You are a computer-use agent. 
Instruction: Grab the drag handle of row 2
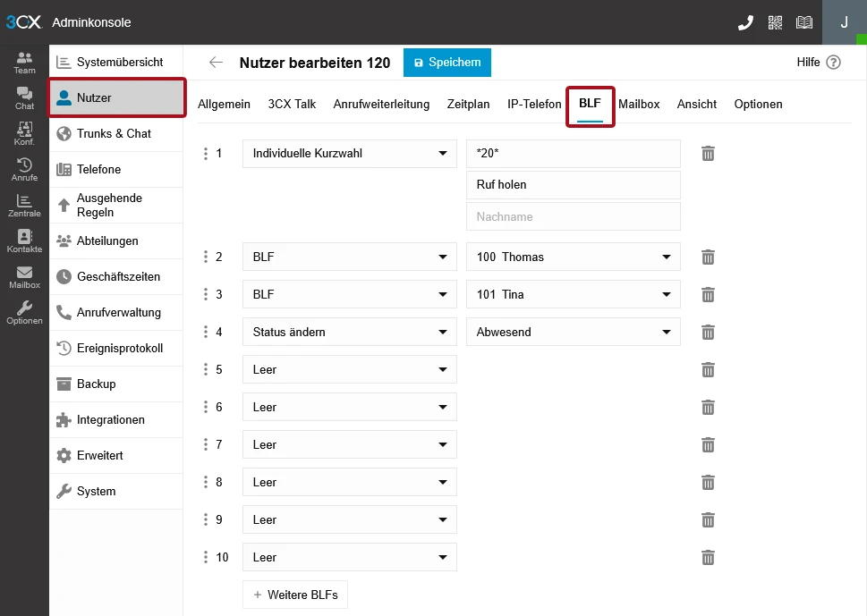click(206, 257)
